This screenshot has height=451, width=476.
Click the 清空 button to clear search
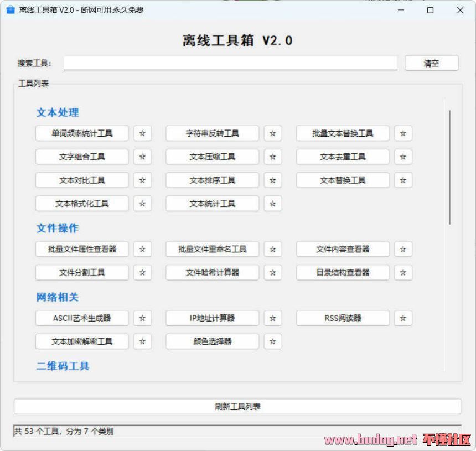(x=431, y=63)
